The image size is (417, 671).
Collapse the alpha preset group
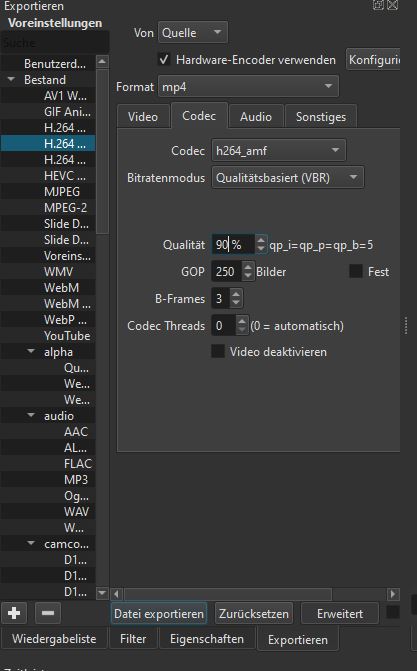point(31,351)
